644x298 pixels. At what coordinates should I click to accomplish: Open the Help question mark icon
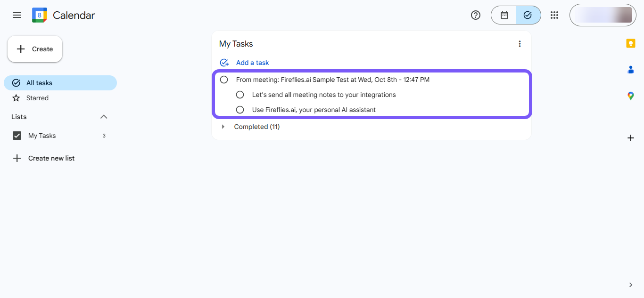(476, 15)
